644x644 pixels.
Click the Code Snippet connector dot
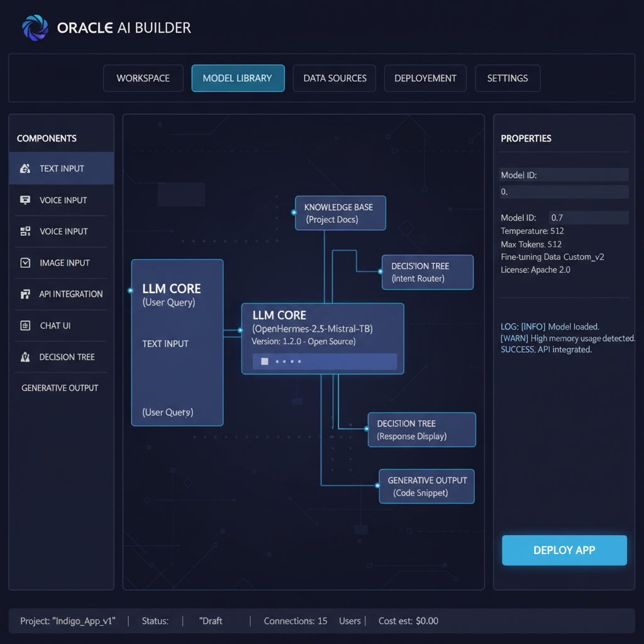pyautogui.click(x=378, y=486)
